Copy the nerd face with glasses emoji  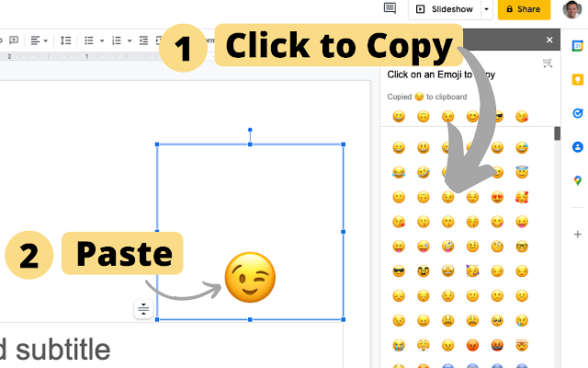click(x=522, y=247)
